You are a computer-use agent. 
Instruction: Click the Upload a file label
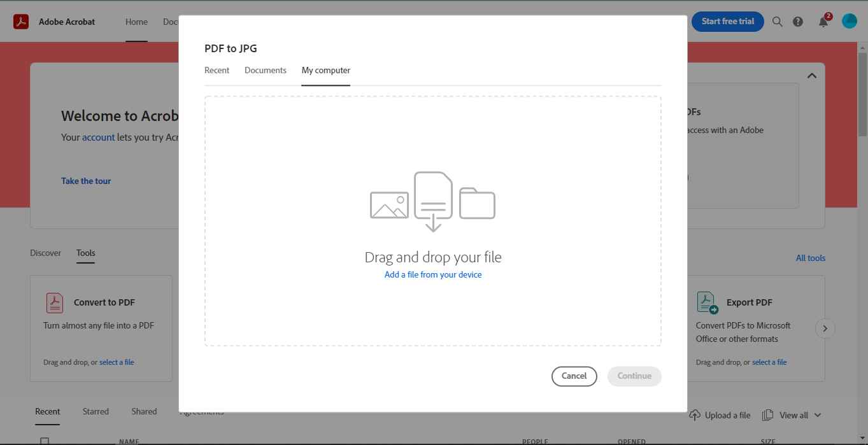coord(728,415)
